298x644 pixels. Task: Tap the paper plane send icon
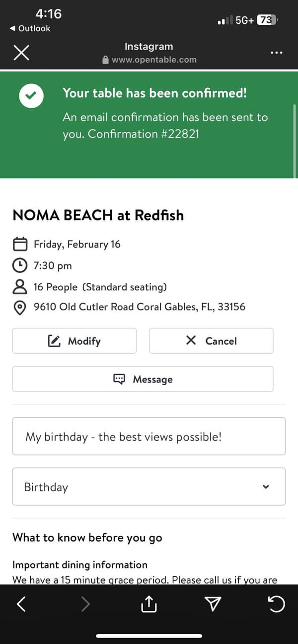click(x=213, y=604)
